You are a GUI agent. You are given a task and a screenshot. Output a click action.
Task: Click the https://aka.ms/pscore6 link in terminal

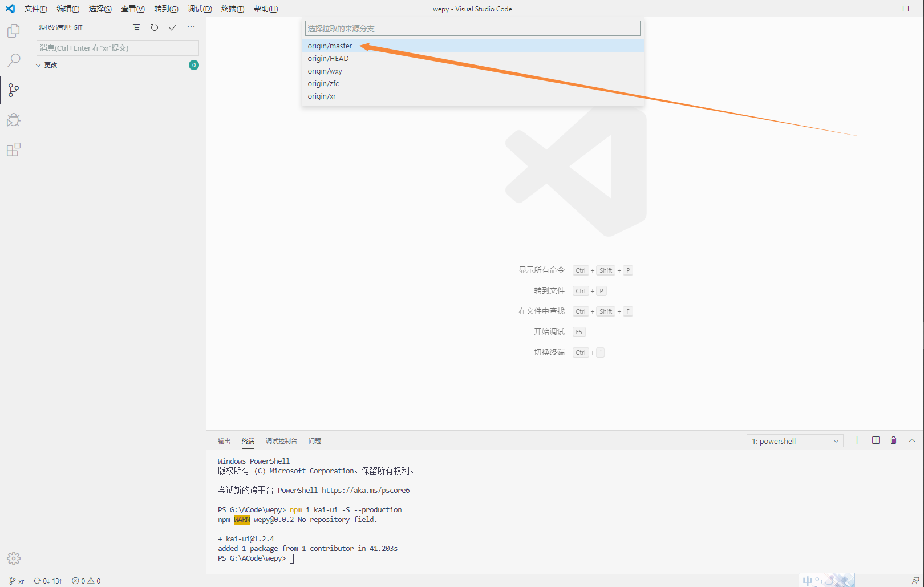pyautogui.click(x=366, y=491)
